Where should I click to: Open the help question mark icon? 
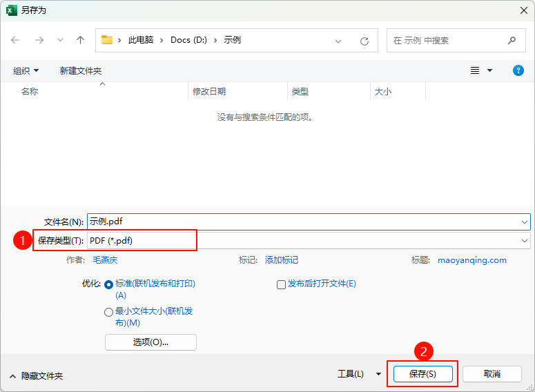pos(518,70)
